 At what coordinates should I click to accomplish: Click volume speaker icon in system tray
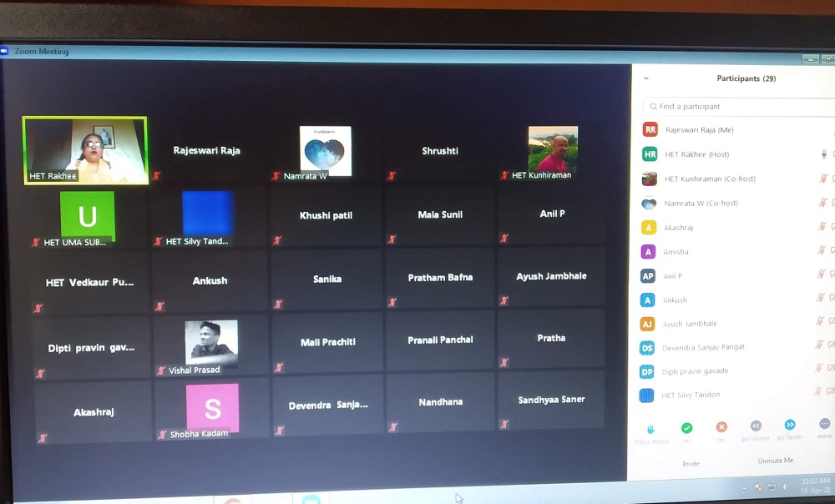785,486
